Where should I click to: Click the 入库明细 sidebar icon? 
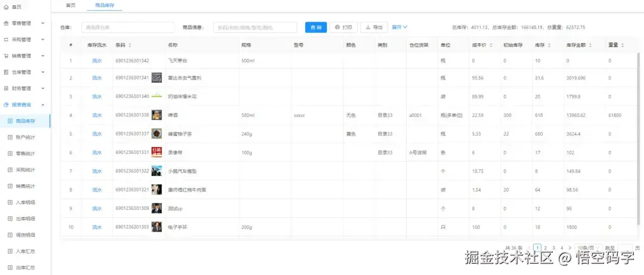(x=11, y=202)
